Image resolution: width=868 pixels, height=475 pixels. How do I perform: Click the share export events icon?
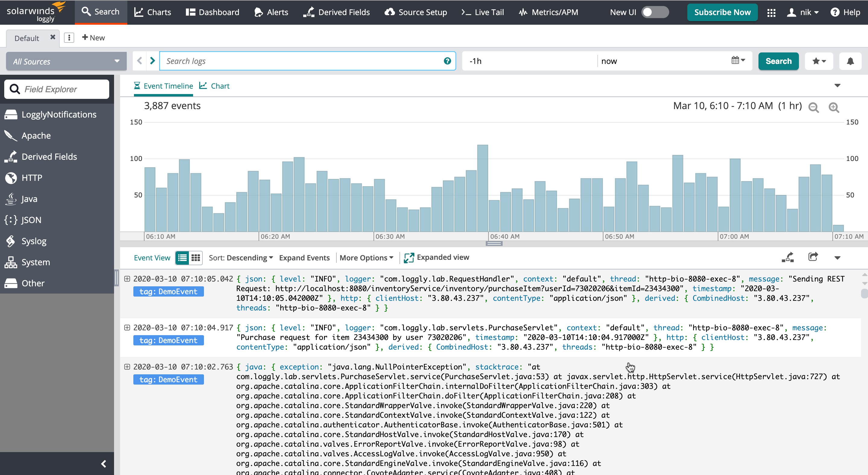point(813,257)
